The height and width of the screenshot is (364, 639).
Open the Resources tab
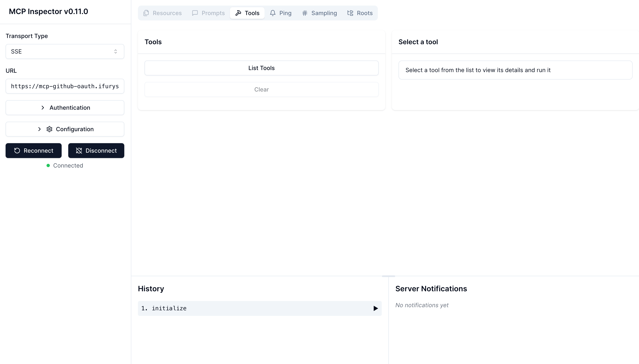coord(162,13)
